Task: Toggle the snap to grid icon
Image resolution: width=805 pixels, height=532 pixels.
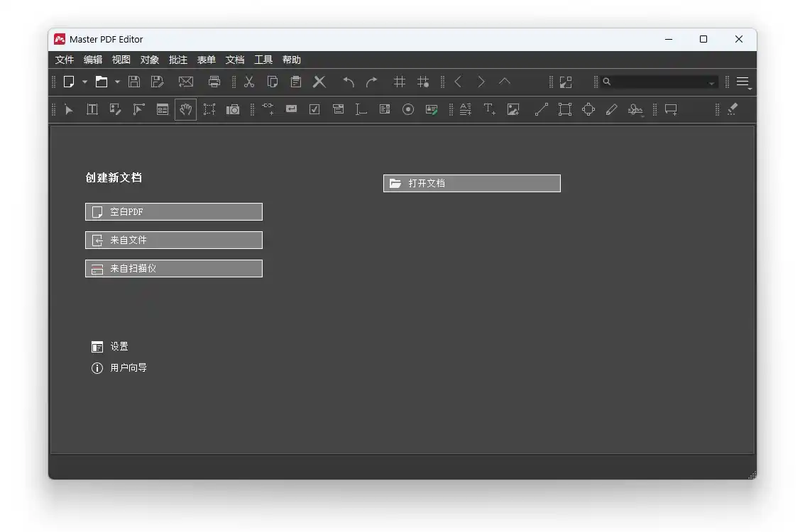Action: point(423,82)
